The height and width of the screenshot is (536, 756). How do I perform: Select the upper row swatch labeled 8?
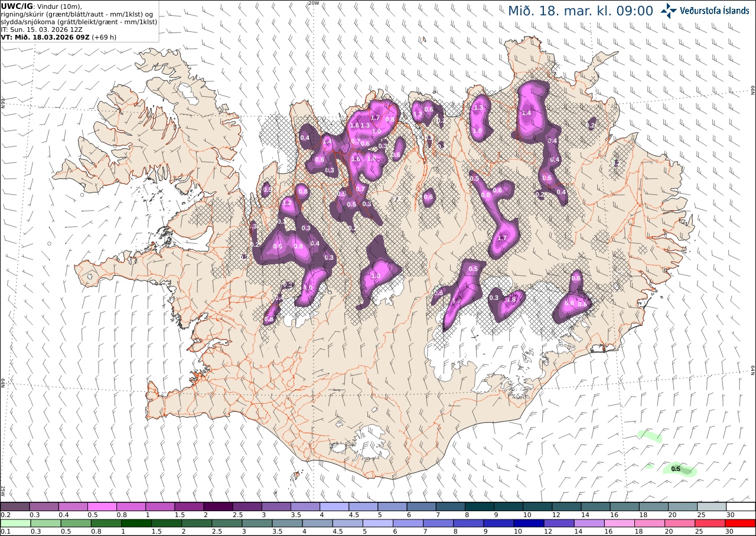click(480, 506)
